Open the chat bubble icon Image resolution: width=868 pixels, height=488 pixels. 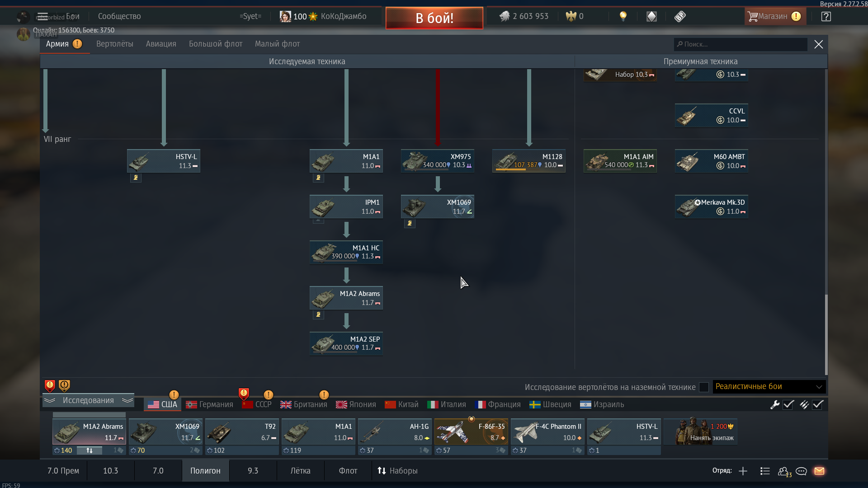point(802,471)
